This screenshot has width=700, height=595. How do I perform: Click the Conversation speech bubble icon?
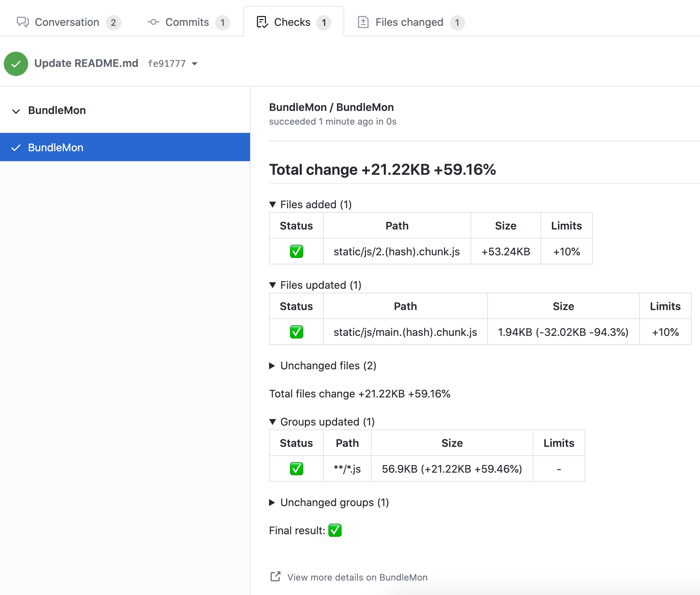[x=23, y=22]
